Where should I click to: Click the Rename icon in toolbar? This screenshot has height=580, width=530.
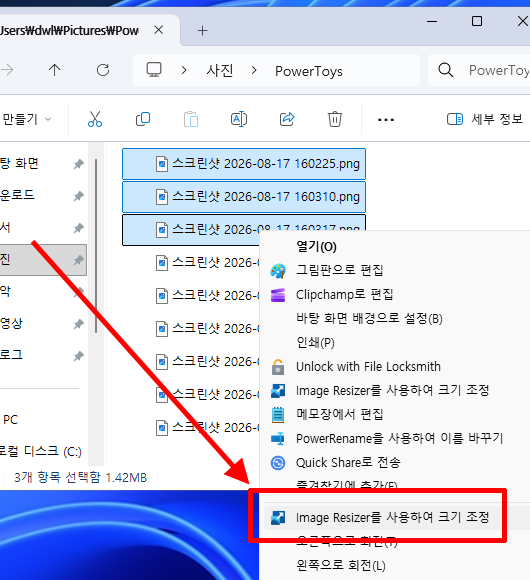[x=239, y=119]
